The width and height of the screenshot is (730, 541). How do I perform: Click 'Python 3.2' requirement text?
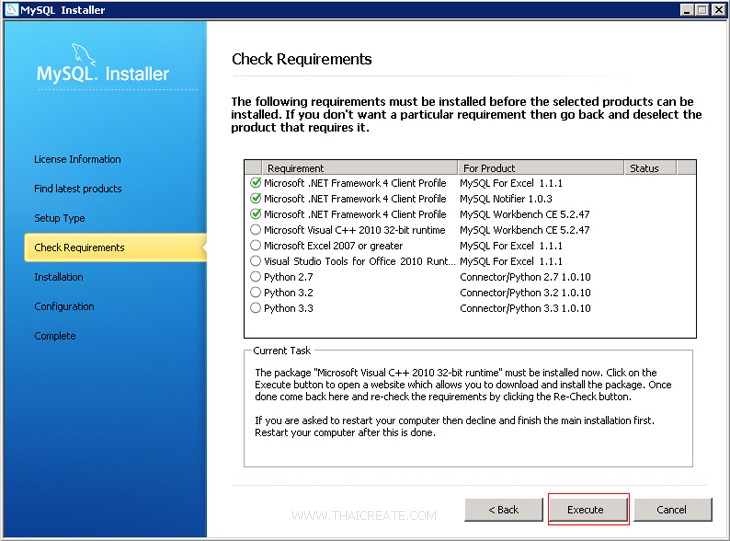coord(289,292)
